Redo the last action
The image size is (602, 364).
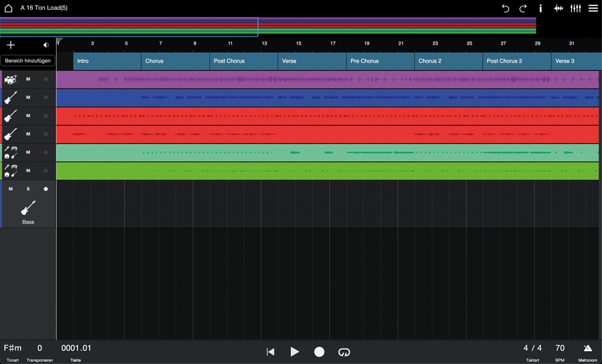point(523,8)
